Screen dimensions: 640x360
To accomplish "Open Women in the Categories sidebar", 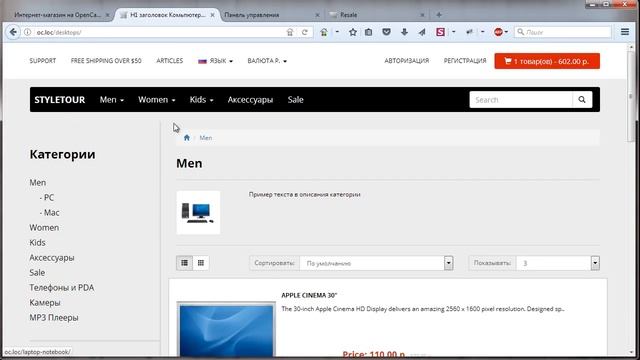I will pos(44,227).
